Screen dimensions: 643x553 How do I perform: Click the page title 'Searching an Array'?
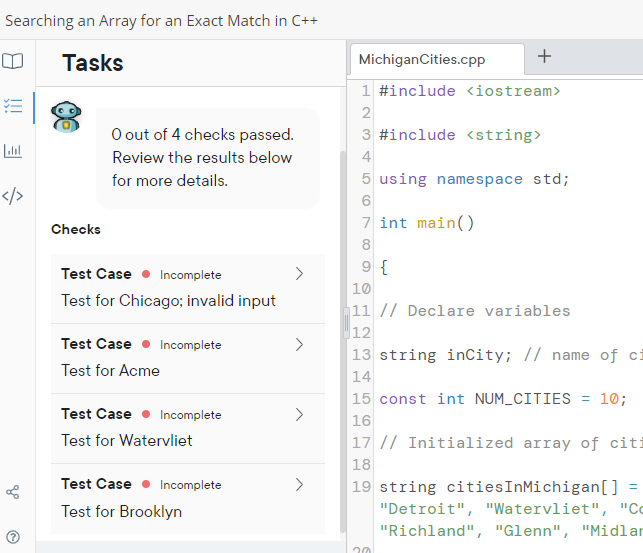(161, 21)
